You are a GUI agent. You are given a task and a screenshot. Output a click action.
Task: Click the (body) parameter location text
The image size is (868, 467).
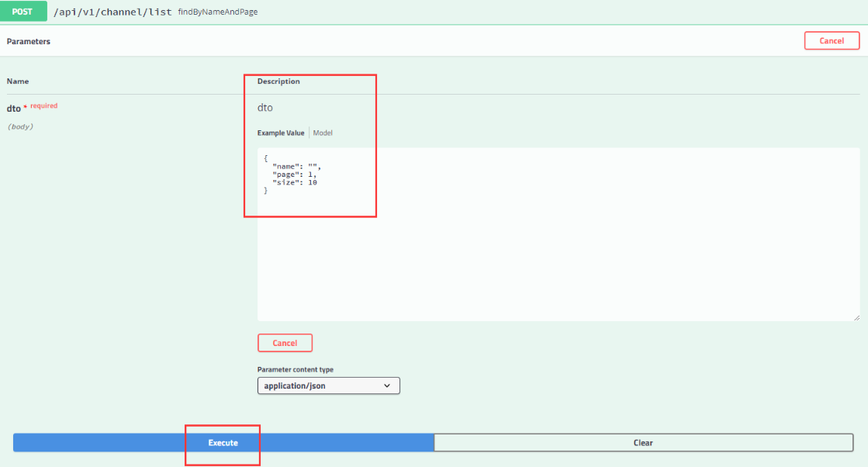coord(20,126)
